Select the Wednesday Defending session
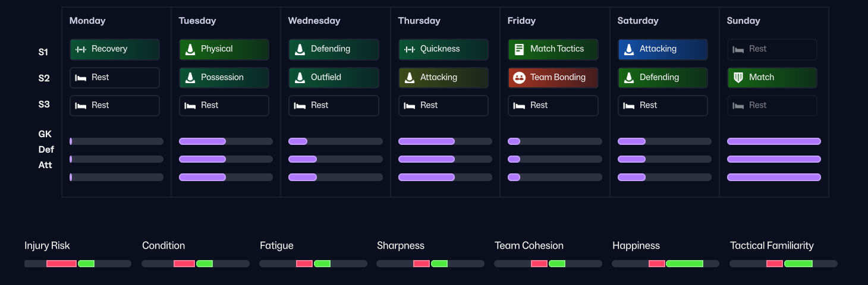868x285 pixels. coord(334,49)
